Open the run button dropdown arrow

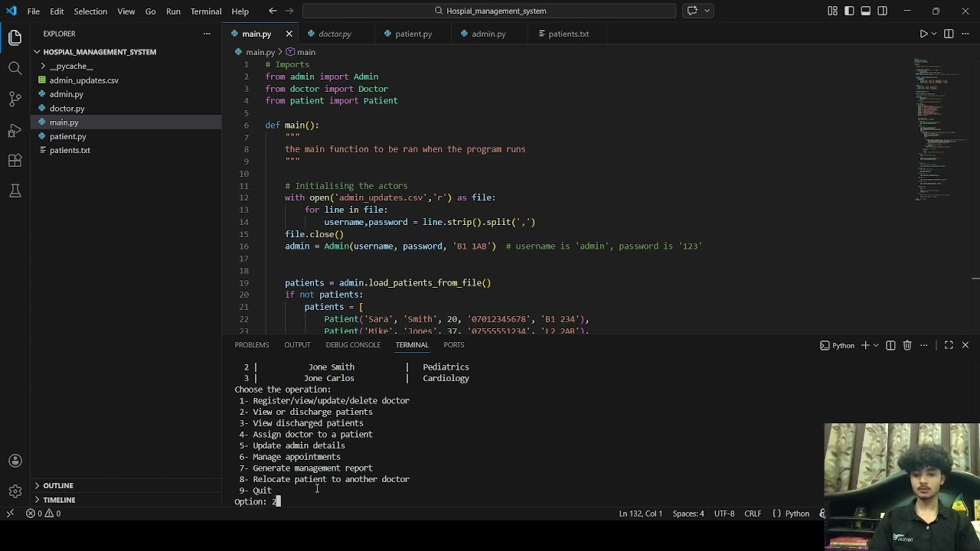click(936, 34)
